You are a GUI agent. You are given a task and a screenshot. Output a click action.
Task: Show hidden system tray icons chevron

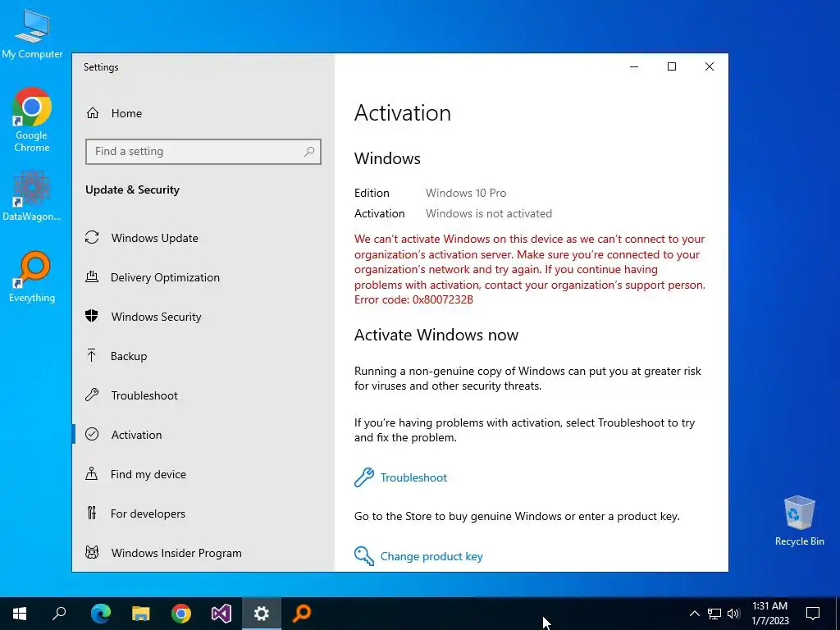694,614
